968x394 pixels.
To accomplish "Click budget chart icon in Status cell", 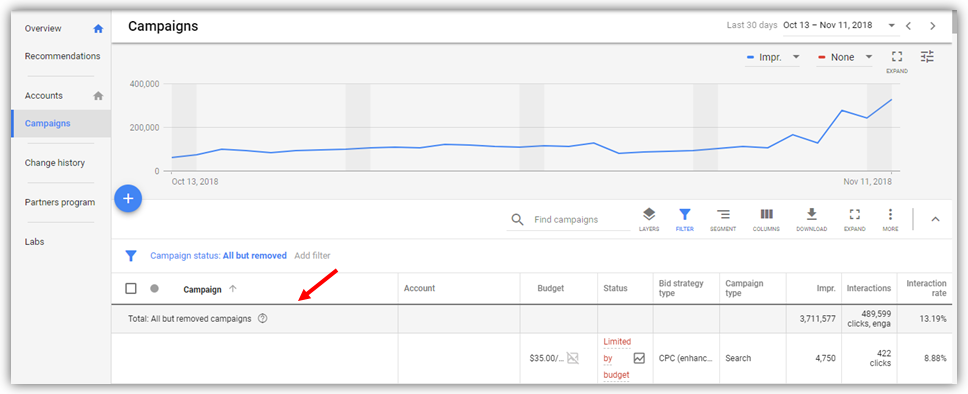I will click(x=639, y=358).
